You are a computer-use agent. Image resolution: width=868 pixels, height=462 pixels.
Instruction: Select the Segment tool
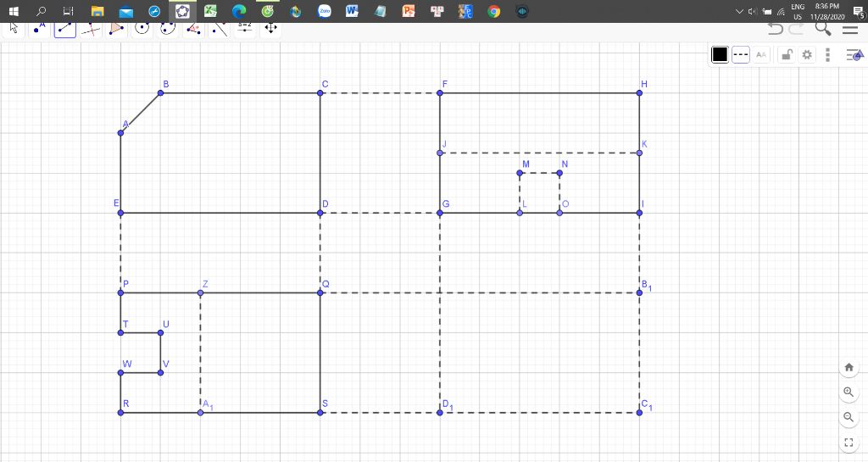[64, 29]
